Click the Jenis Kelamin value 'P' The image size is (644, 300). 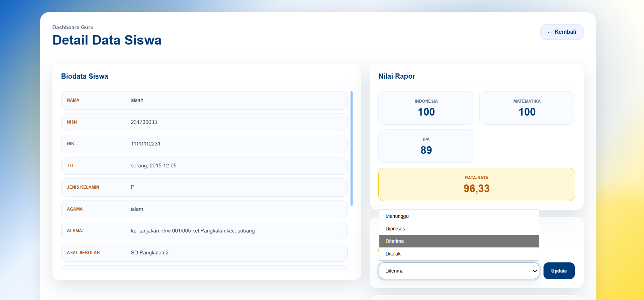pos(132,187)
